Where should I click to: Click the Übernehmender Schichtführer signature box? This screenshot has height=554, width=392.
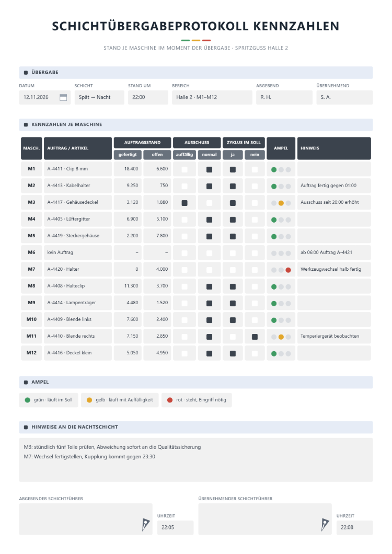pos(265,519)
